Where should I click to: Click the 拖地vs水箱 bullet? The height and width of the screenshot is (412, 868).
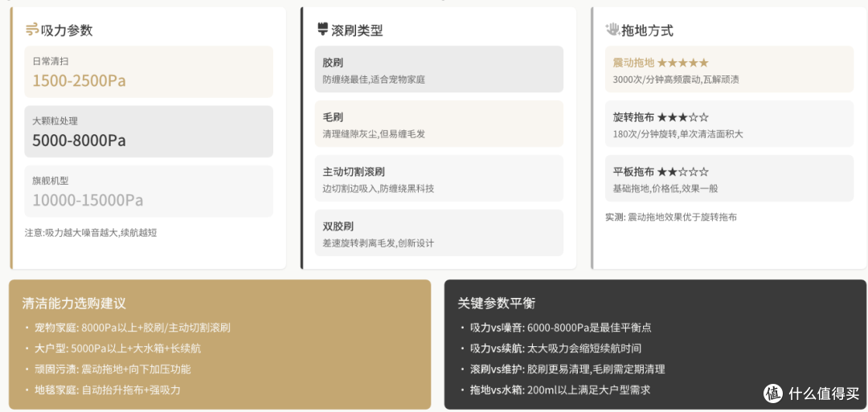point(560,390)
